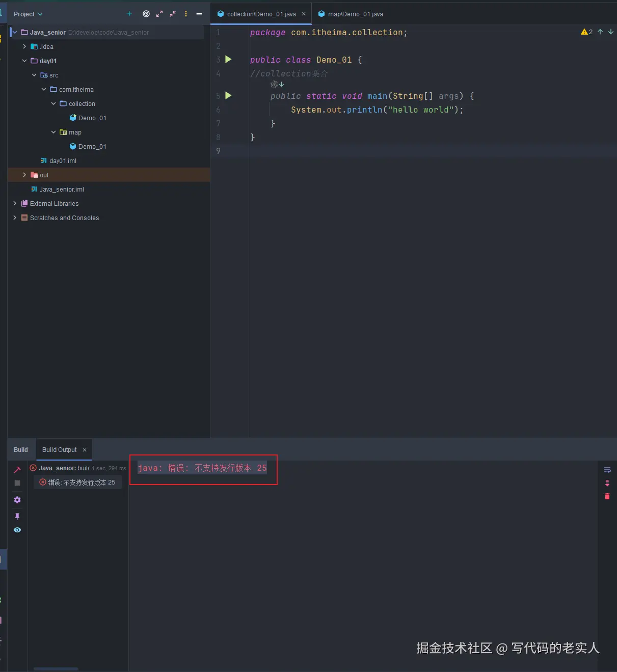Click the package com.itheima.collection line in the editor
Screen dimensions: 617x672
329,32
